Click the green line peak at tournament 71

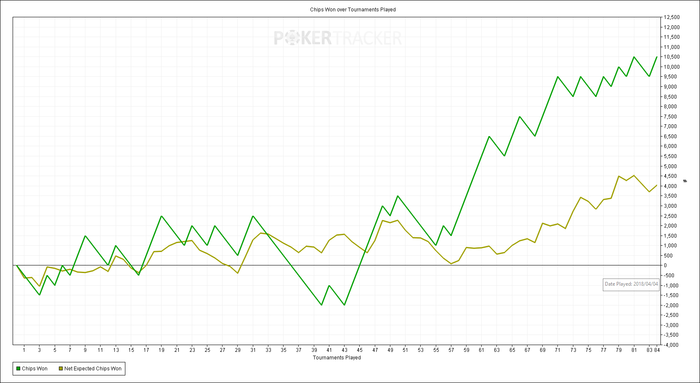tap(558, 77)
